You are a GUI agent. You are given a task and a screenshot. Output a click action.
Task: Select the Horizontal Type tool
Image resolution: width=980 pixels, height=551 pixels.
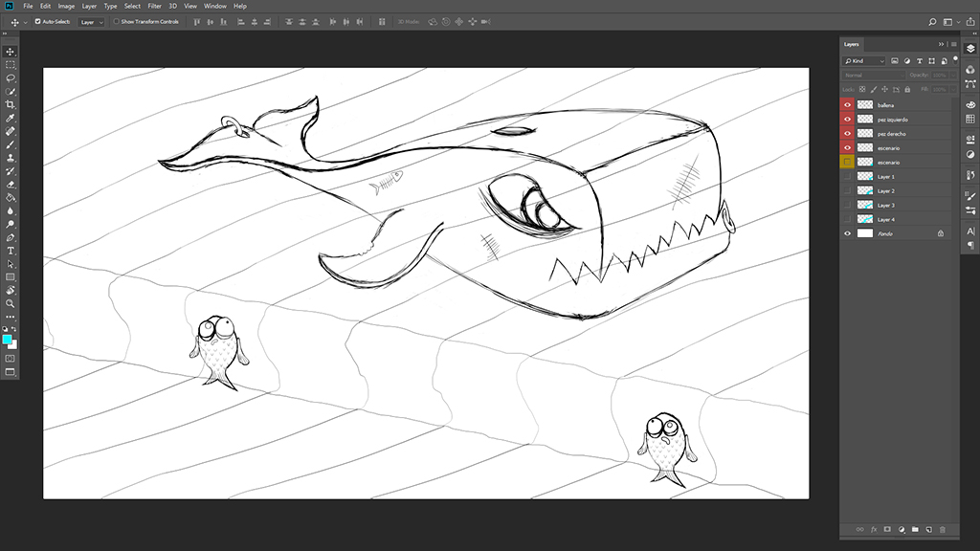(11, 251)
